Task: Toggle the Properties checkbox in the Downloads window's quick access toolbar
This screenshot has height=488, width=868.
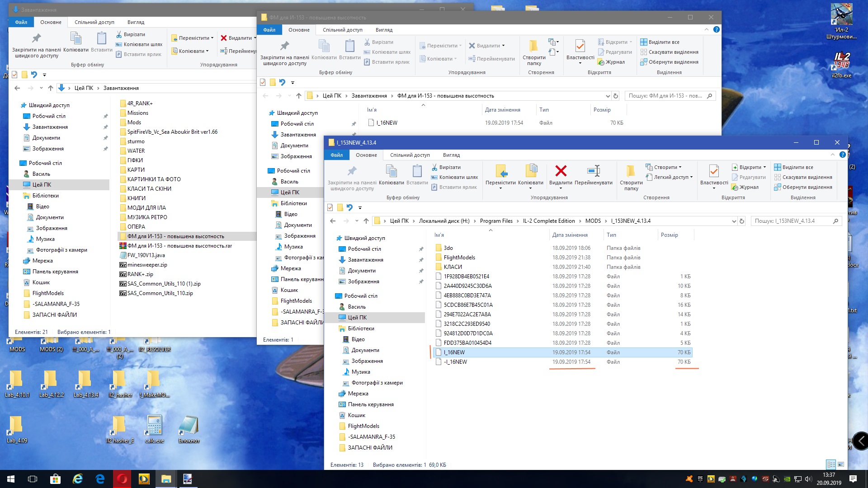Action: click(14, 75)
